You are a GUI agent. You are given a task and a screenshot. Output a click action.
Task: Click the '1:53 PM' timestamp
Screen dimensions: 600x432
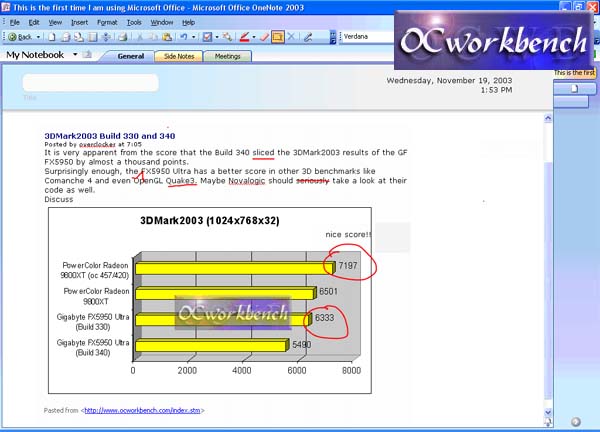coord(496,90)
